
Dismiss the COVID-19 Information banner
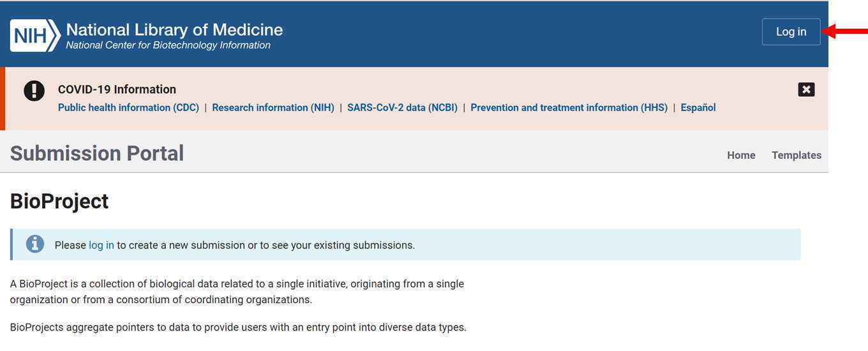click(x=806, y=89)
